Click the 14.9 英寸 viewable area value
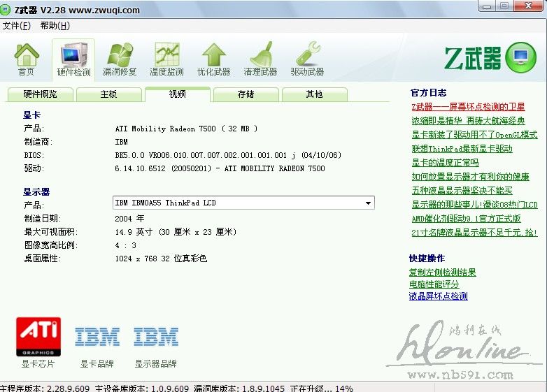Image resolution: width=547 pixels, height=392 pixels. (x=176, y=232)
